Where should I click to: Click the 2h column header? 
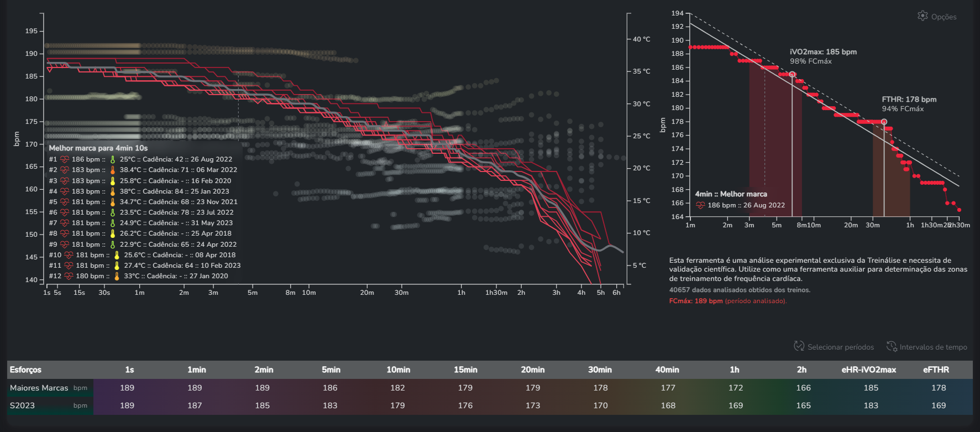(x=801, y=369)
